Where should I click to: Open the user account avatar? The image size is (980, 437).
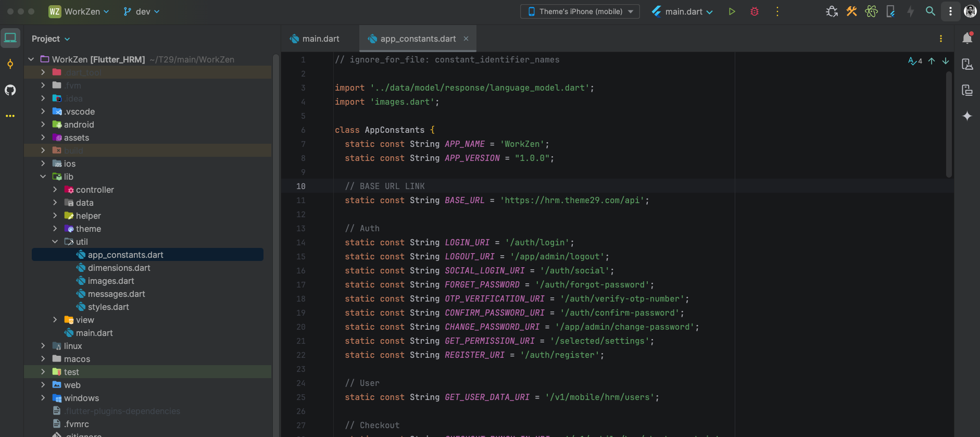point(970,11)
